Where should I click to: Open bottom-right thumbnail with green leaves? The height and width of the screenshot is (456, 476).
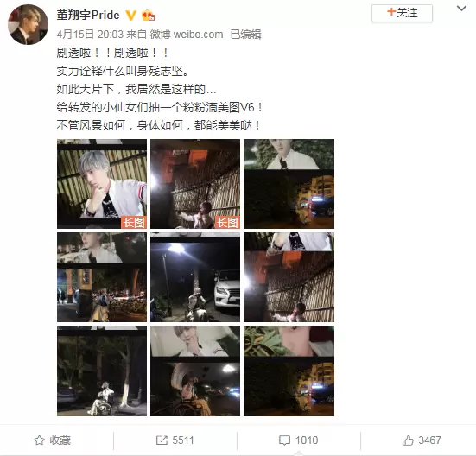pyautogui.click(x=289, y=370)
